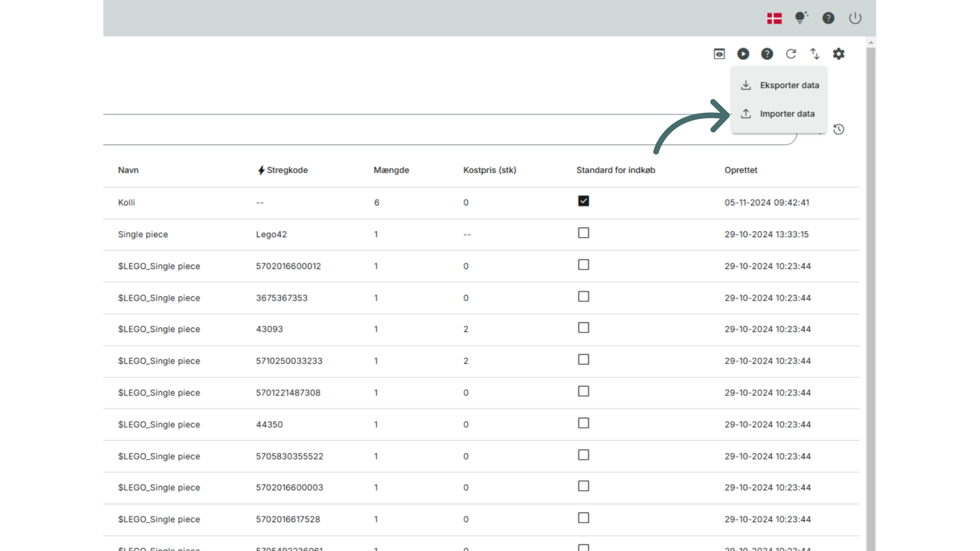Open help in the top header bar
This screenshot has width=980, height=551.
828,18
